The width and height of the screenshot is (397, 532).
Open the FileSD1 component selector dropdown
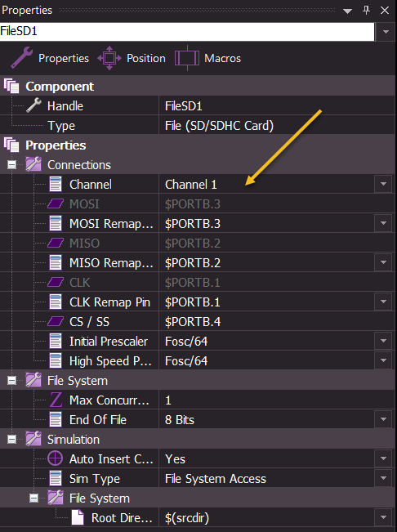[386, 32]
